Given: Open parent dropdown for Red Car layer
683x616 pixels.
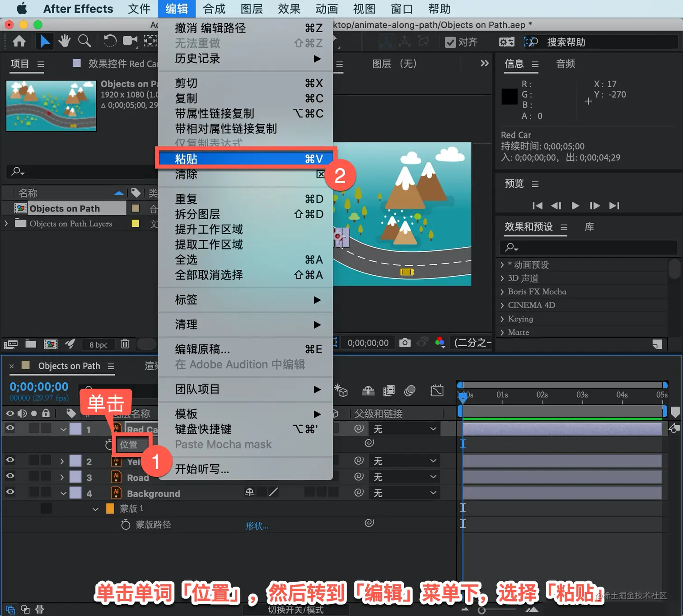Looking at the screenshot, I should (x=405, y=428).
